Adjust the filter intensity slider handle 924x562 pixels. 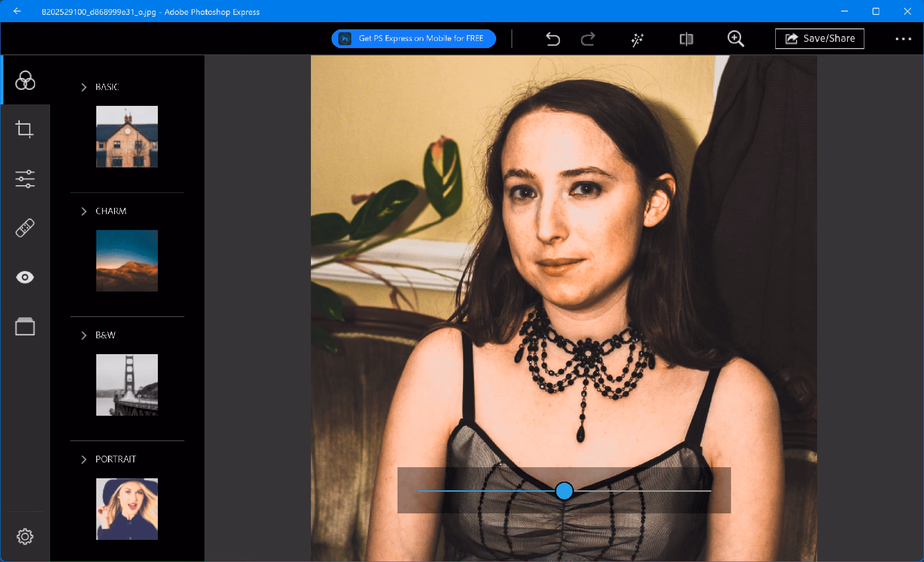[564, 491]
